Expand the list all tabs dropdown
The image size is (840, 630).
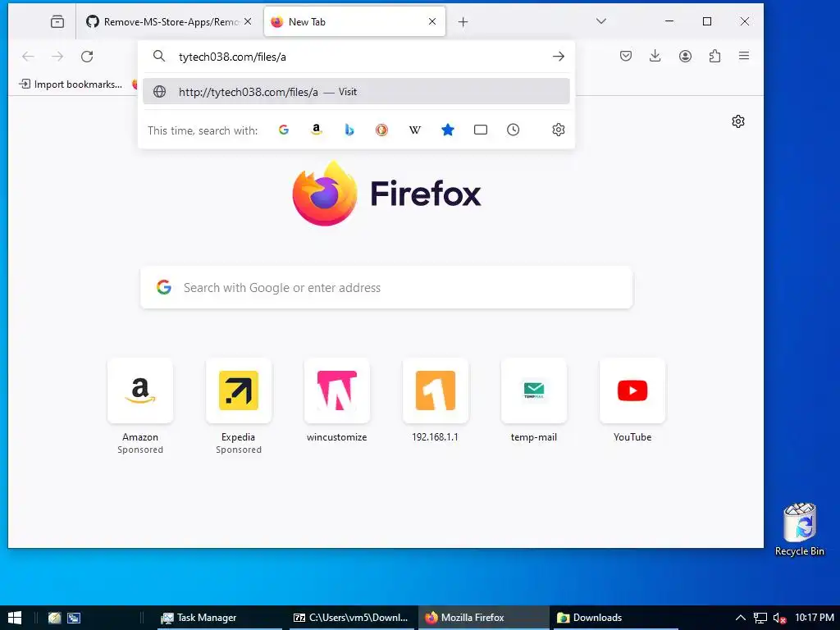click(x=601, y=21)
